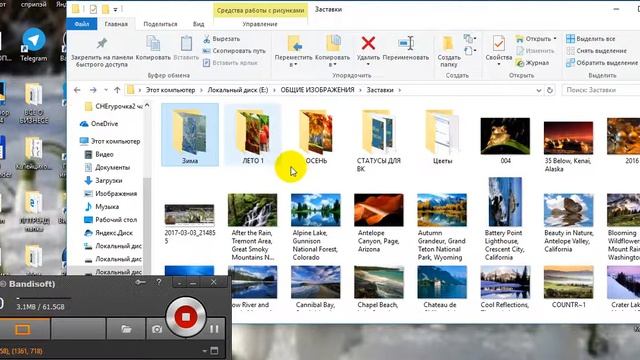Click the Поиск: Заставки search field
640x360 pixels.
[x=600, y=90]
